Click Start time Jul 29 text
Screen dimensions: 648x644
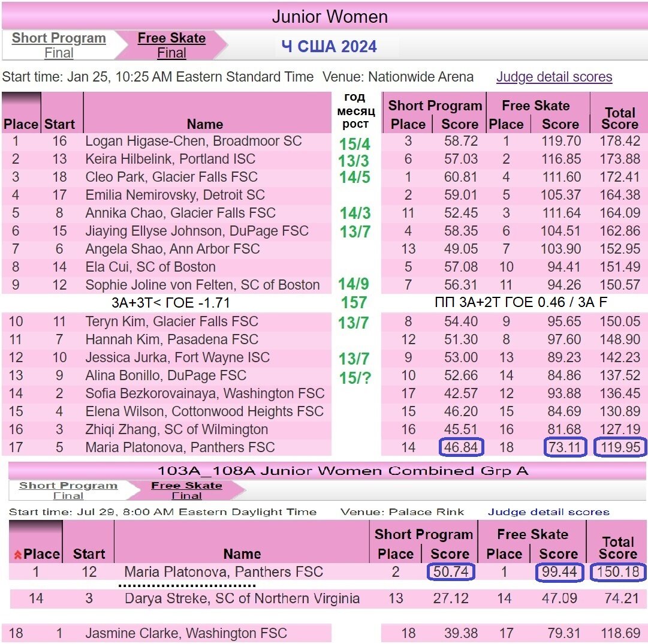click(162, 511)
